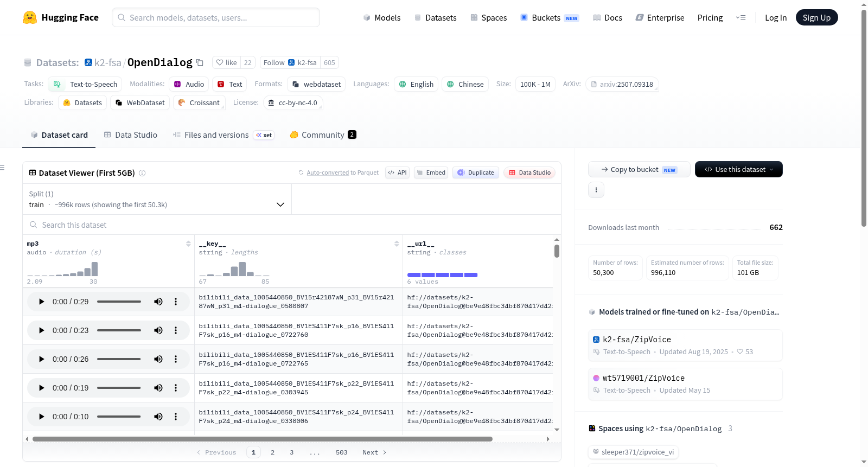Viewport: 868px width, 467px height.
Task: Open sleeper371/zipvoice_vi space
Action: 633,452
